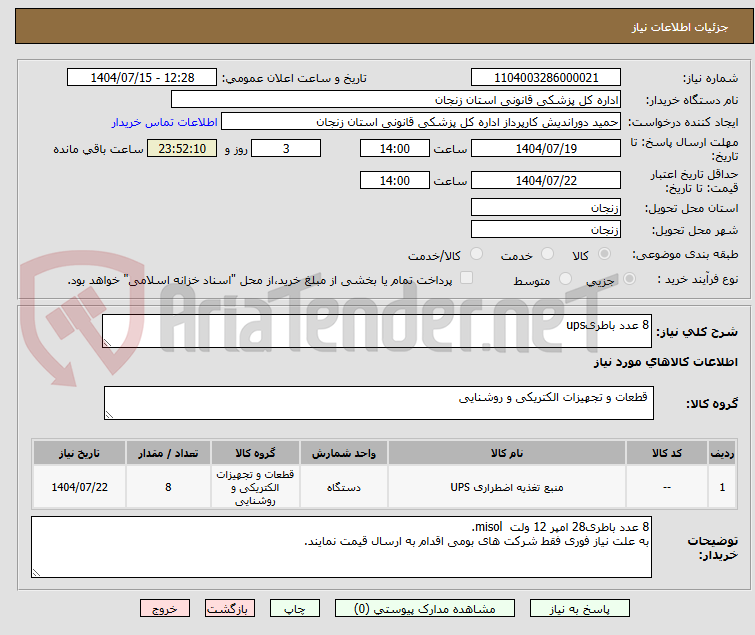Click the توضیحات خریدار text area
The width and height of the screenshot is (755, 635).
(x=341, y=547)
